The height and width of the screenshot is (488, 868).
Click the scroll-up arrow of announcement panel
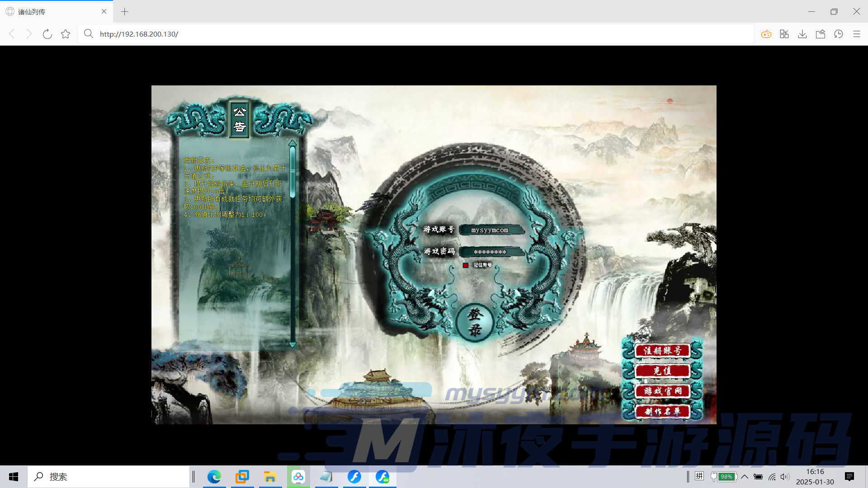(292, 143)
